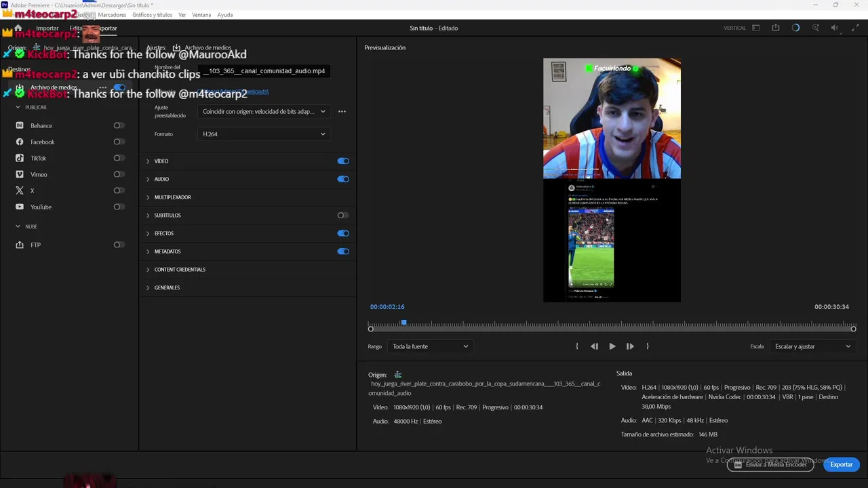Enable TikTok publishing toggle
Screen dimensions: 868x488
[x=119, y=158]
